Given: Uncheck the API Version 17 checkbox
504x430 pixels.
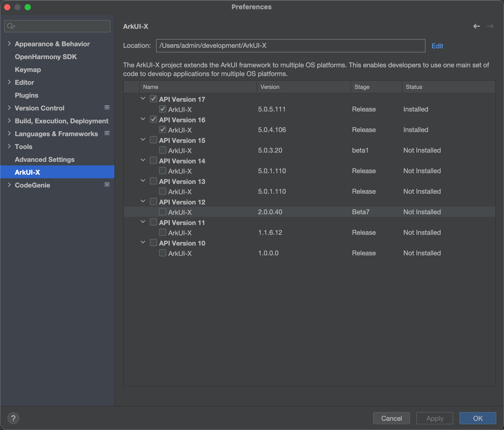Looking at the screenshot, I should [153, 99].
